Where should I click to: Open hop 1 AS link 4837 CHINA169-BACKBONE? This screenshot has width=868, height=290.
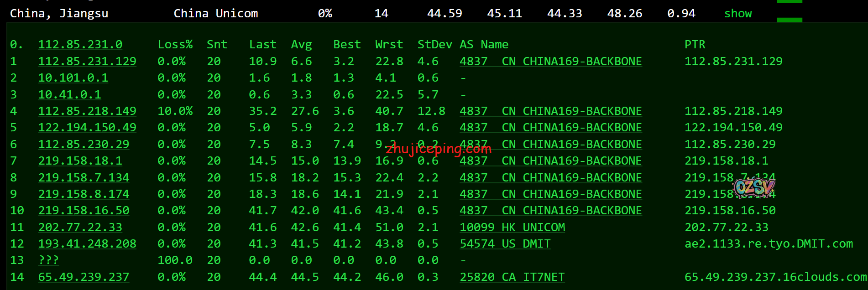point(550,62)
